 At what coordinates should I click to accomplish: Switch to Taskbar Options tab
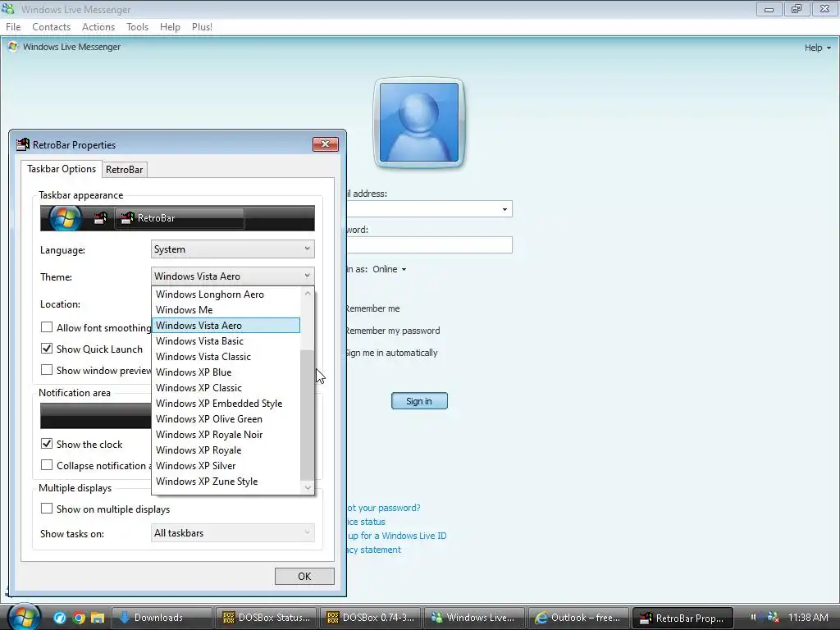tap(62, 169)
